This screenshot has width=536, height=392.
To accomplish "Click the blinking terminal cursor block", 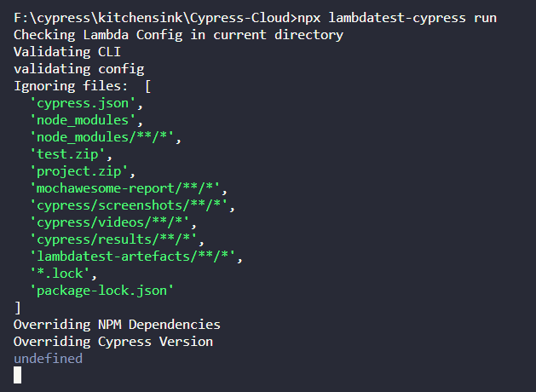I will tap(17, 375).
